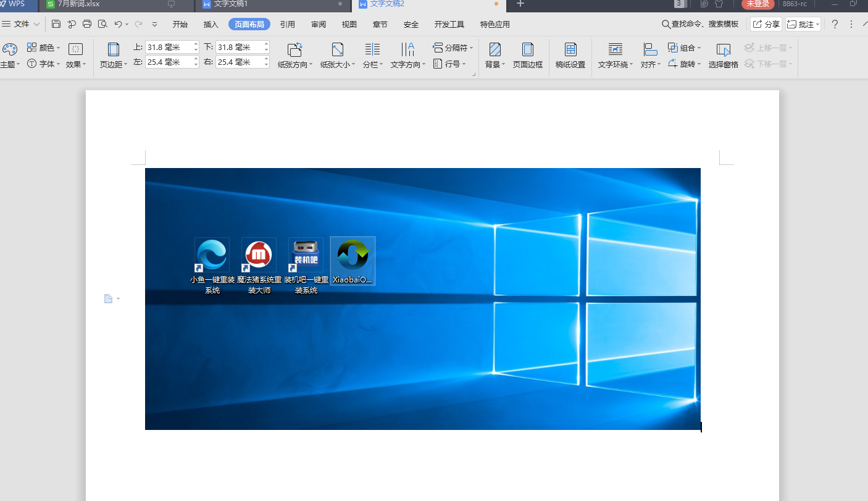
Task: Click the Print icon
Action: click(87, 25)
